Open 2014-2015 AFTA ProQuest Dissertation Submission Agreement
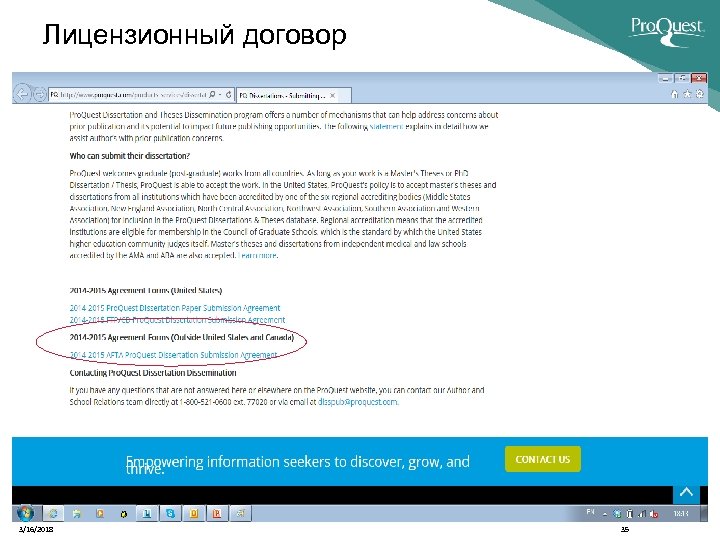This screenshot has height=540, width=720. tap(173, 355)
